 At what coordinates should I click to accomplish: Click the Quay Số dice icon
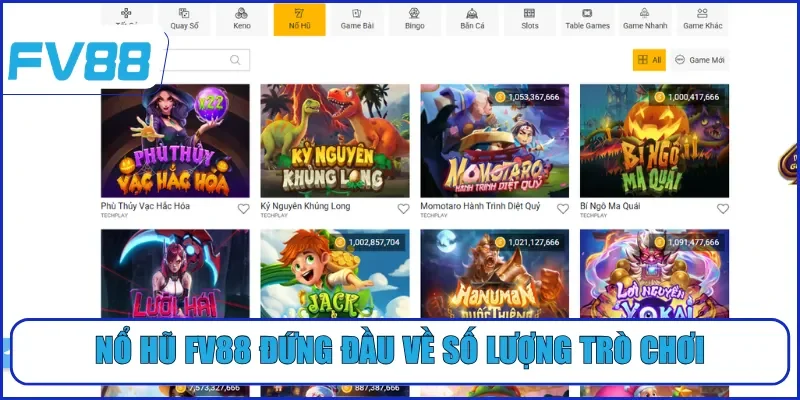(x=184, y=13)
